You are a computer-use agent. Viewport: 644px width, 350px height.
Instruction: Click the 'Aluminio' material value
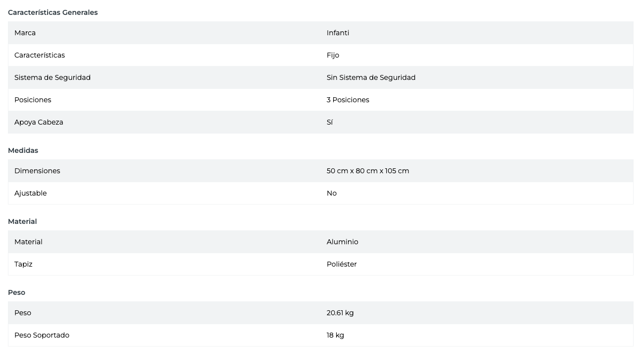(342, 242)
